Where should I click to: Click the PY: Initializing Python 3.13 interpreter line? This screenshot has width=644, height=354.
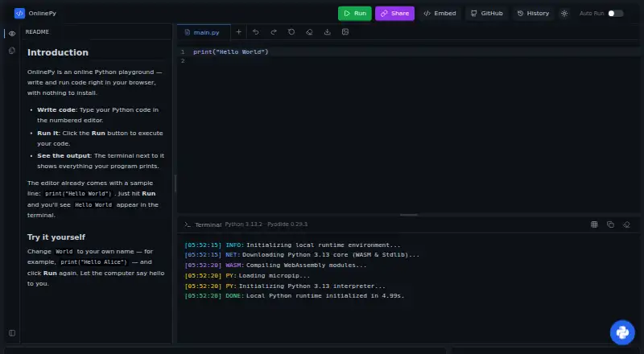coord(285,286)
